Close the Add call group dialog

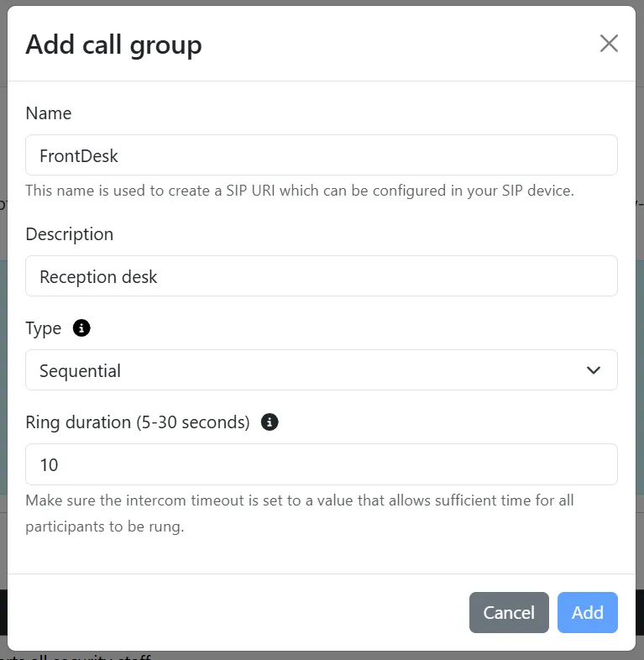609,44
